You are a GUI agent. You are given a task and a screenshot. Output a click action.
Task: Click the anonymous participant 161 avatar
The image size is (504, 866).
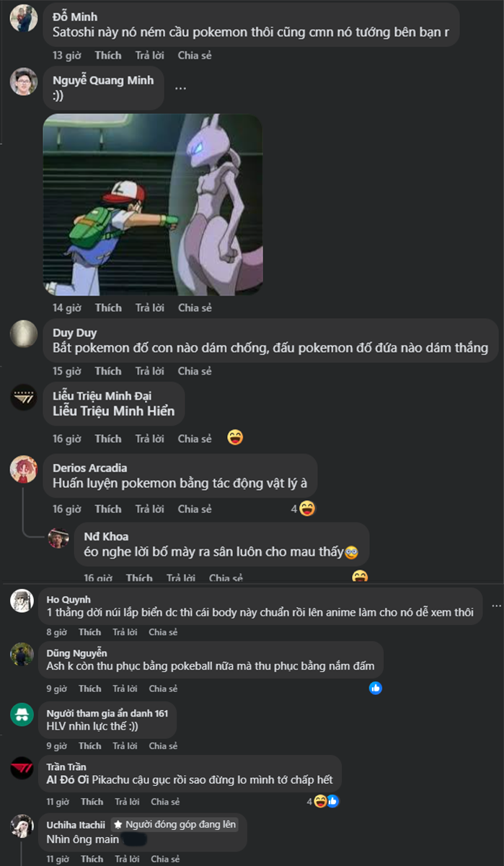[x=22, y=714]
